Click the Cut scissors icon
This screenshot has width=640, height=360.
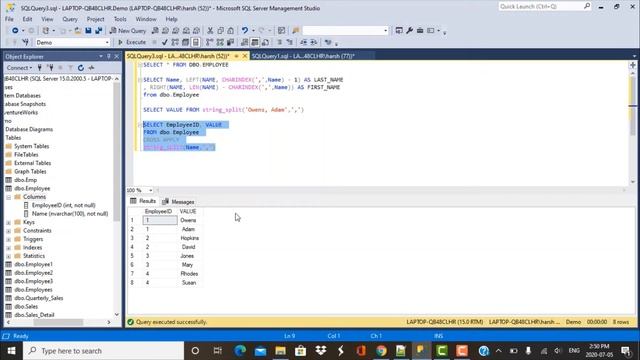[210, 31]
